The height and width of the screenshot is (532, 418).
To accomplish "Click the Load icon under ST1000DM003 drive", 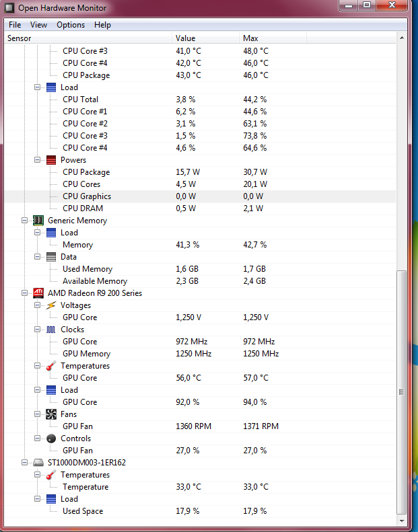I will point(51,499).
